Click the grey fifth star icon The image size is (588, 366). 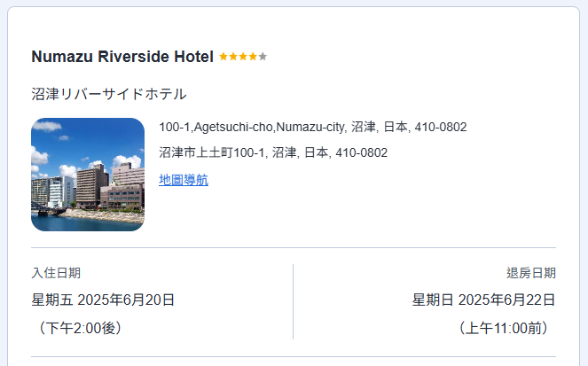(x=263, y=57)
